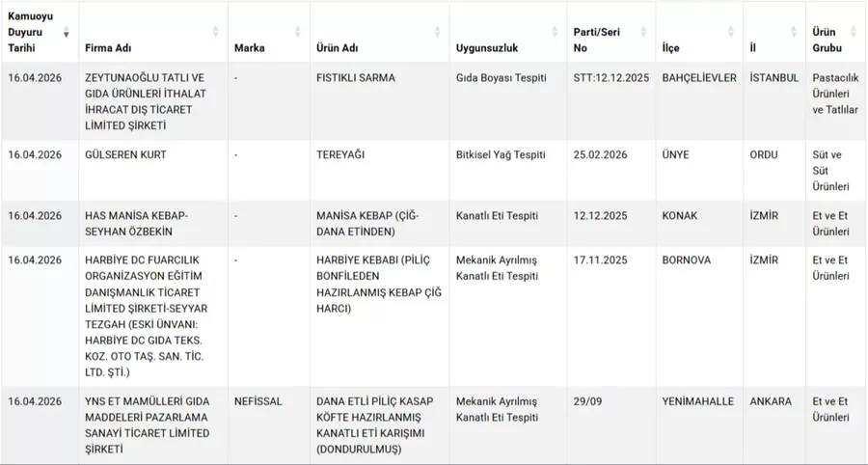The height and width of the screenshot is (465, 868).
Task: Click sort arrows beside Uygunsuzluk header
Action: [554, 33]
